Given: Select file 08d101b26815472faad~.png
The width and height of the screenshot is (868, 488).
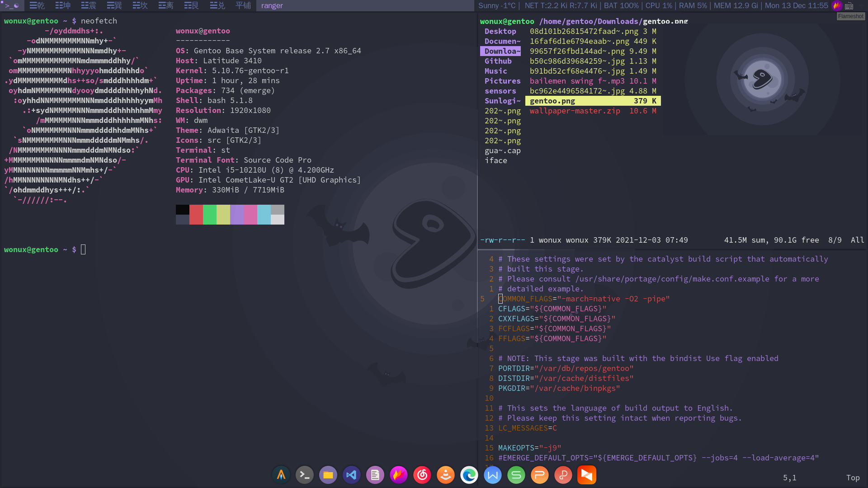Looking at the screenshot, I should click(x=593, y=31).
